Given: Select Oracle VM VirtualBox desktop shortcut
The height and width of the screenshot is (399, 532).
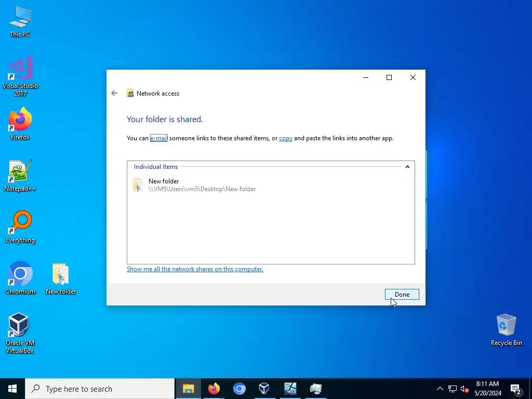Looking at the screenshot, I should point(19,333).
